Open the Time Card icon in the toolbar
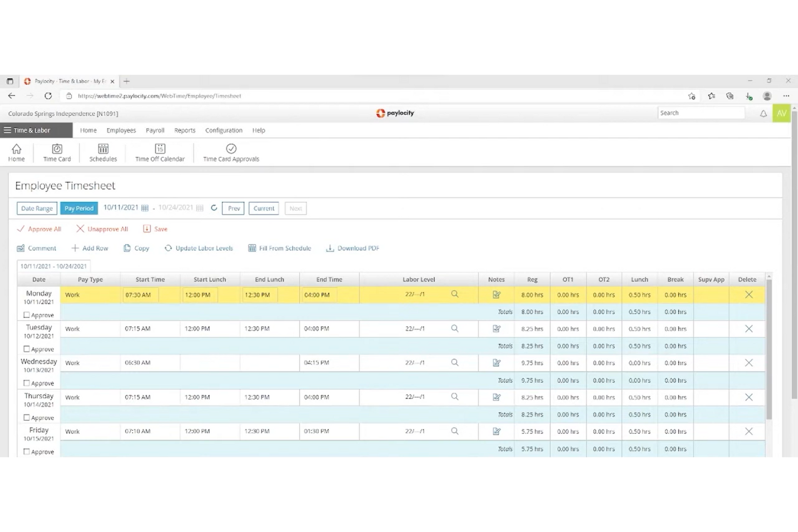 tap(57, 153)
